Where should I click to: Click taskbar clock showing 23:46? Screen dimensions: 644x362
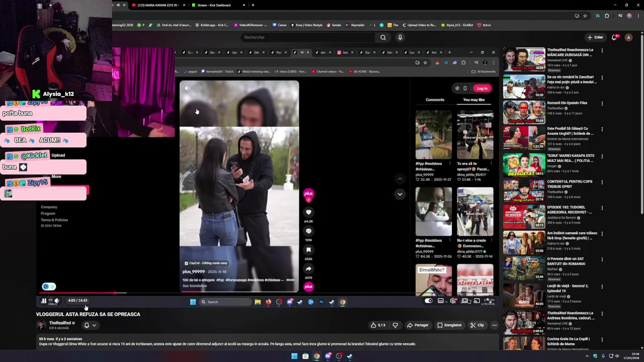[631, 356]
